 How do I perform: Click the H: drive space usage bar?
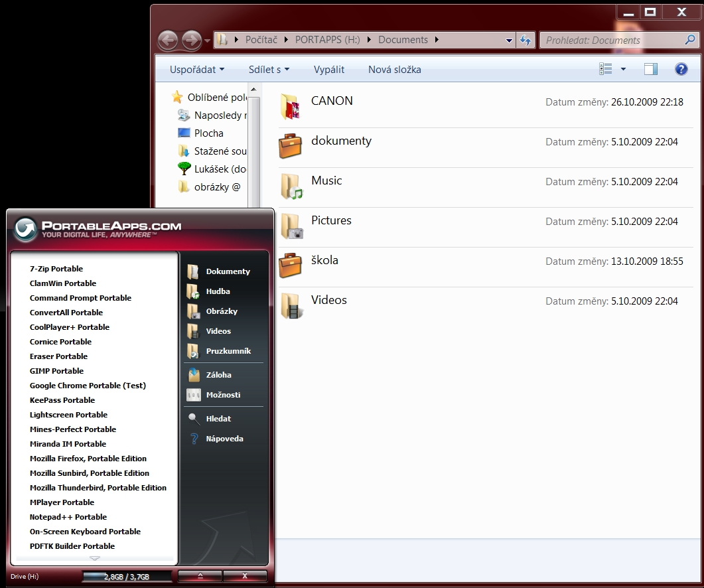127,576
